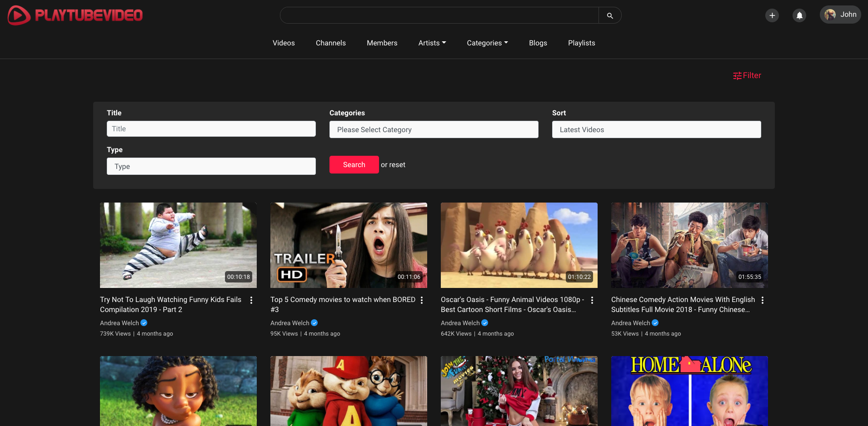This screenshot has height=426, width=868.
Task: Visit Andrea Welch channel under Oscar's Oasis
Action: [460, 323]
